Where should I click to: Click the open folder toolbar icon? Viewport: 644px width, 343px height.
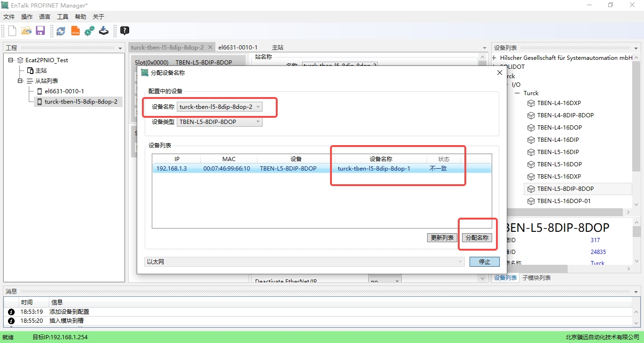click(26, 31)
